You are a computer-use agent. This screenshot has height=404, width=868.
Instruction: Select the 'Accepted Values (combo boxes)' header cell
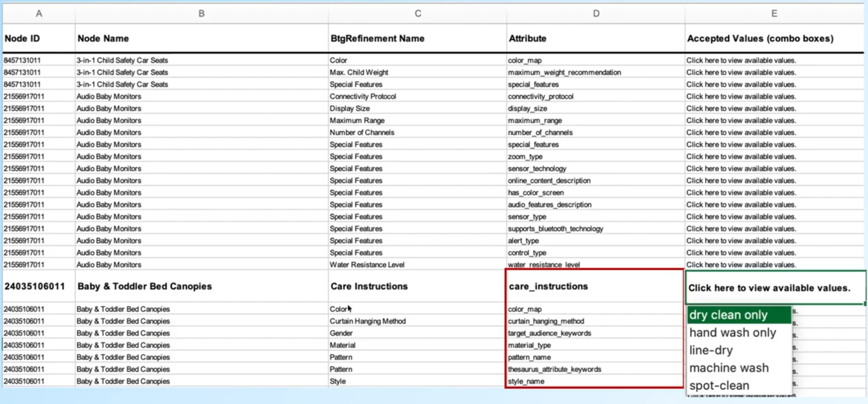click(760, 39)
